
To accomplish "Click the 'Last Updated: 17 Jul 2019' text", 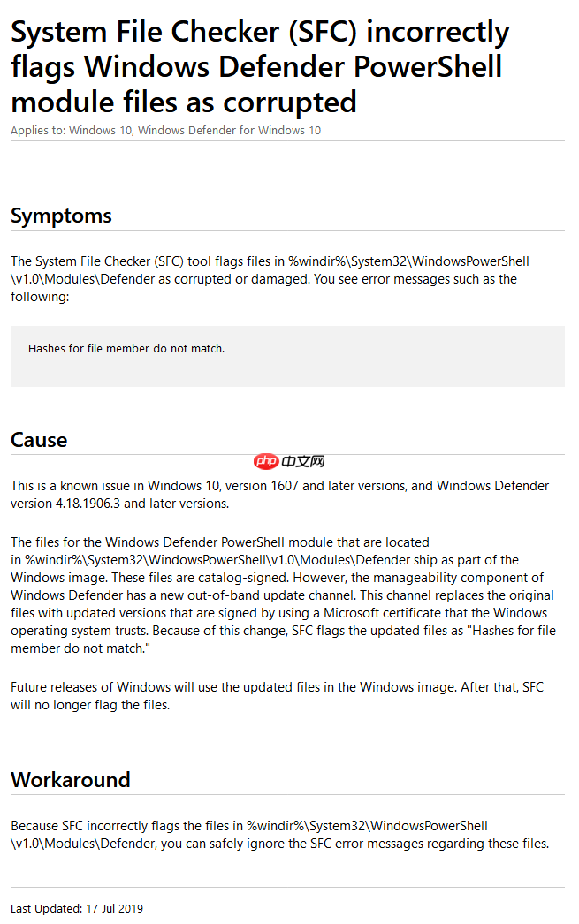I will [77, 908].
